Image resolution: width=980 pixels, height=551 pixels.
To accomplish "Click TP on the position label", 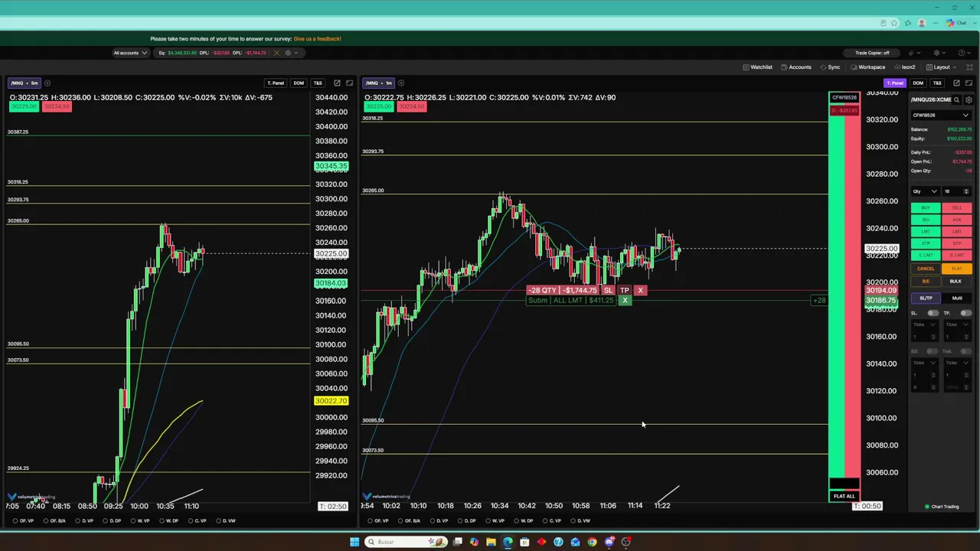I will tap(625, 291).
